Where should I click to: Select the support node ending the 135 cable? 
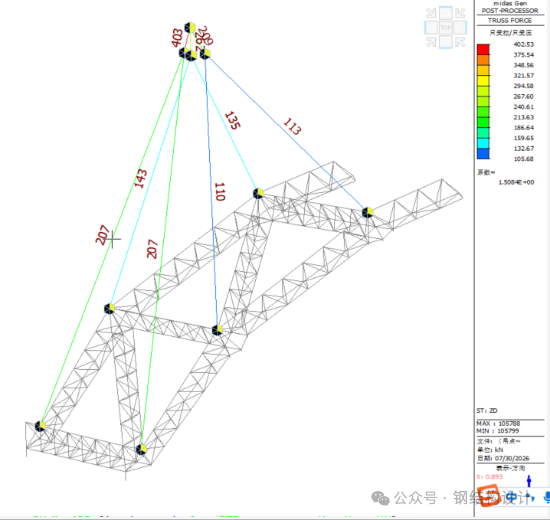pyautogui.click(x=258, y=193)
